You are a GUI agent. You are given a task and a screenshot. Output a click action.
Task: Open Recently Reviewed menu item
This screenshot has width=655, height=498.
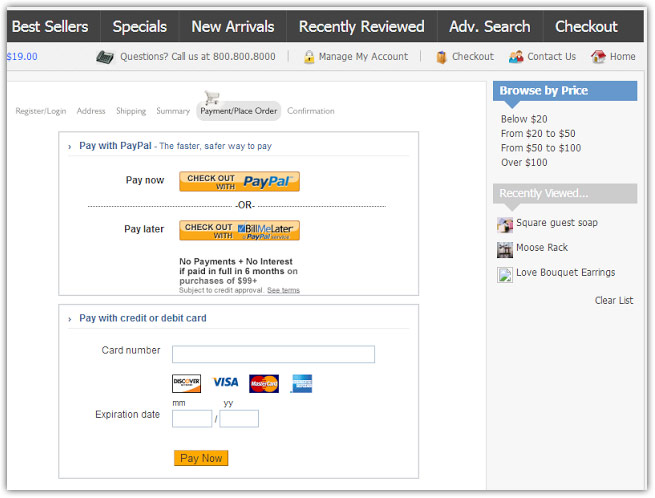point(361,27)
